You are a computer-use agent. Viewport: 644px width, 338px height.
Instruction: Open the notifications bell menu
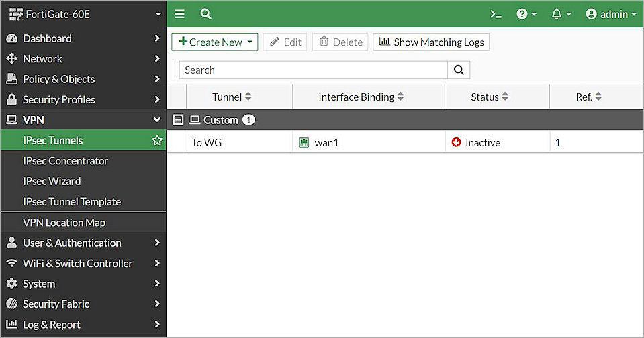point(561,14)
